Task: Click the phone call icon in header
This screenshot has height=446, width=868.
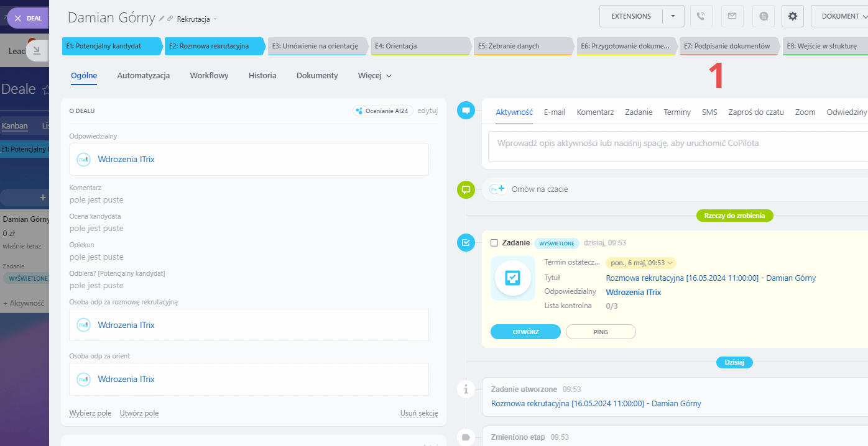Action: point(701,16)
